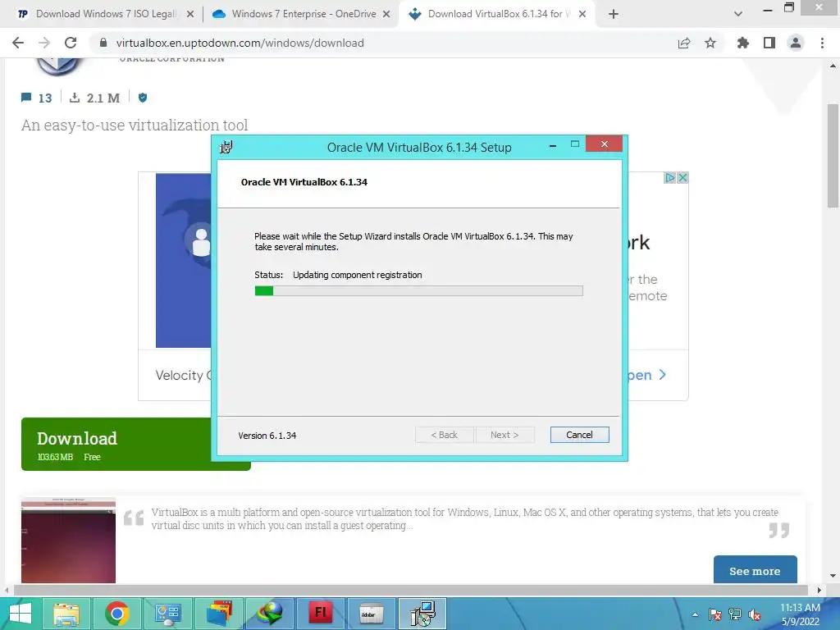The height and width of the screenshot is (630, 840).
Task: Open the Chrome profile avatar
Action: tap(796, 43)
